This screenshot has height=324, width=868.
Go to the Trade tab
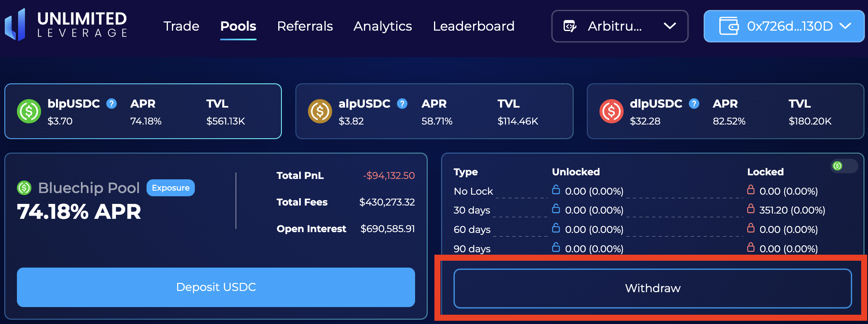click(x=181, y=26)
